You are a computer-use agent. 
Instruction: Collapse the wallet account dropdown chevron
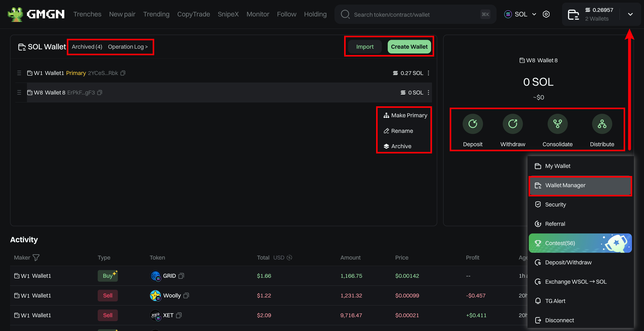[x=630, y=14]
